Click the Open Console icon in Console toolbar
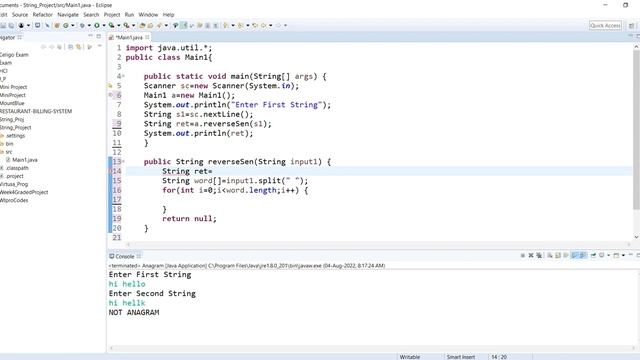 tap(616, 256)
